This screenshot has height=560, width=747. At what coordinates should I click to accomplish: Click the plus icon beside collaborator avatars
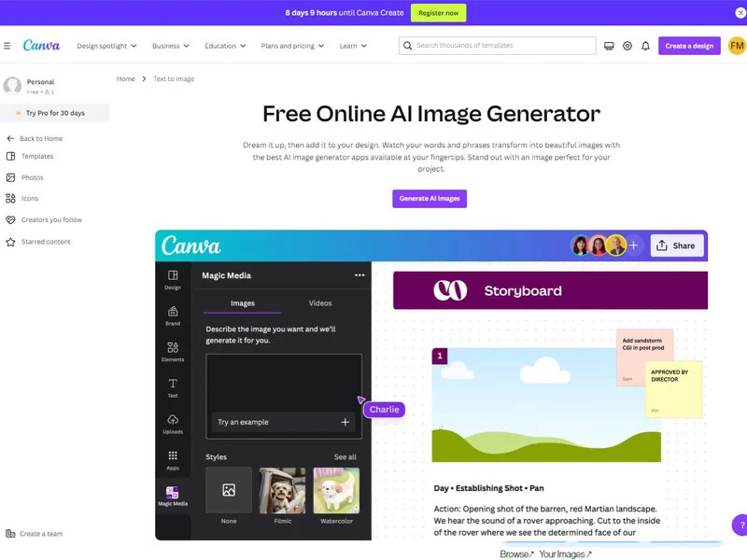(634, 245)
